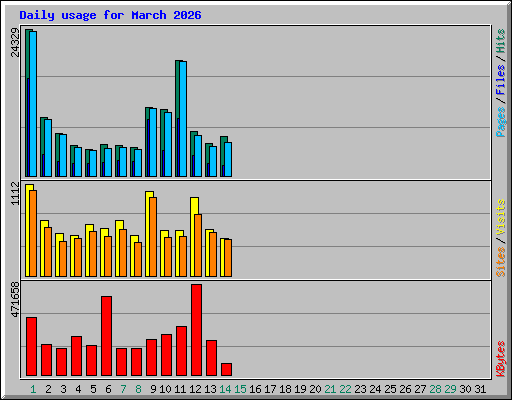Click day label 6 on the axis
The height and width of the screenshot is (400, 512).
click(x=108, y=389)
